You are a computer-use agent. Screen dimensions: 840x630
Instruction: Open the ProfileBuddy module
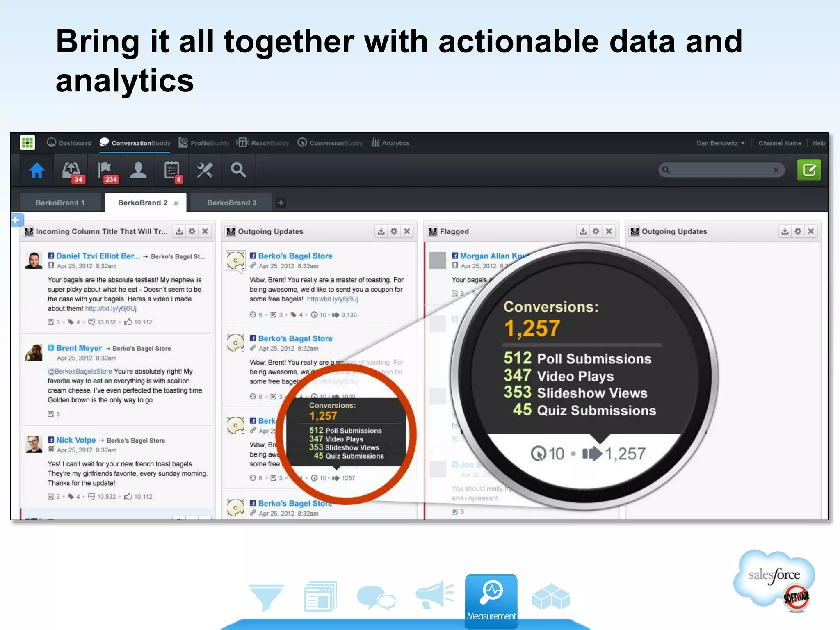[x=204, y=143]
